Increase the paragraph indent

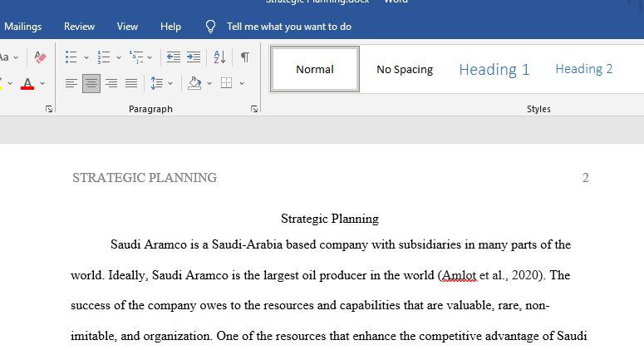194,57
